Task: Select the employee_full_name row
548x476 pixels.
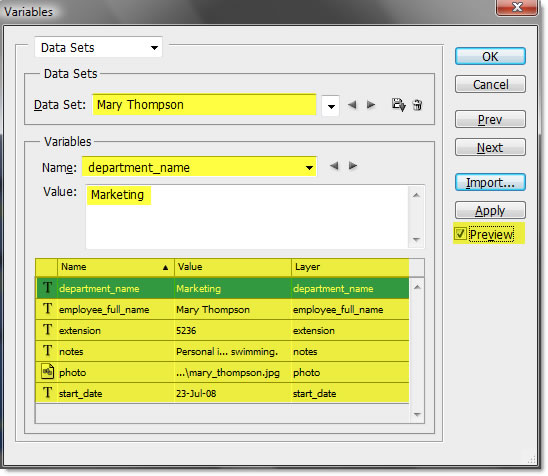Action: 222,309
